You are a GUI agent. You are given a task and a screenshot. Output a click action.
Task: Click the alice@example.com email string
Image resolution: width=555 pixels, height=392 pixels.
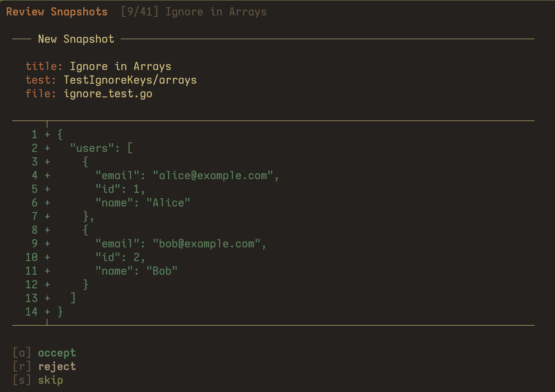(212, 176)
